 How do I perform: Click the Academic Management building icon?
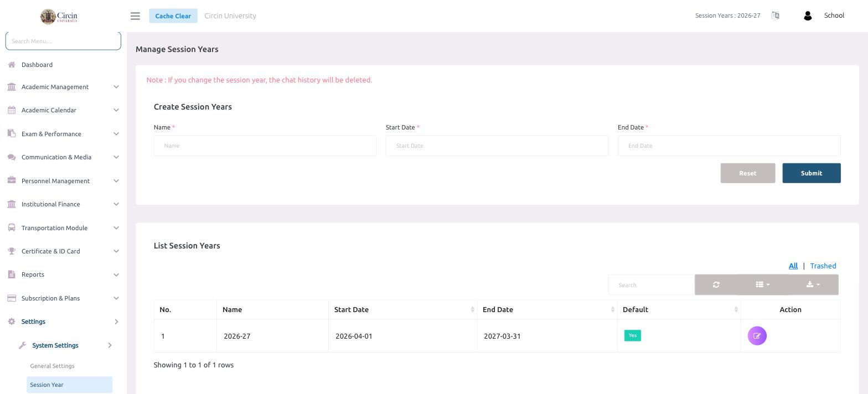(x=12, y=87)
